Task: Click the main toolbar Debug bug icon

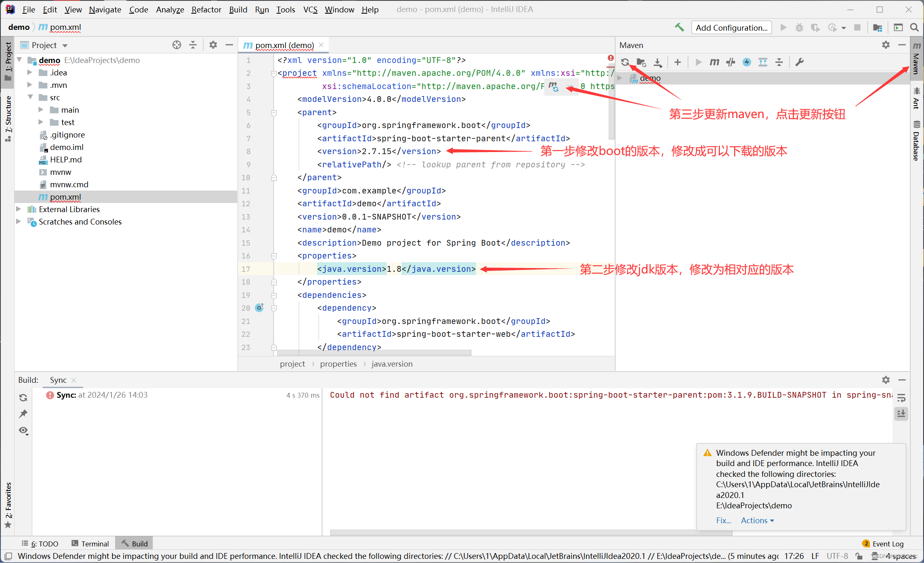Action: [799, 27]
